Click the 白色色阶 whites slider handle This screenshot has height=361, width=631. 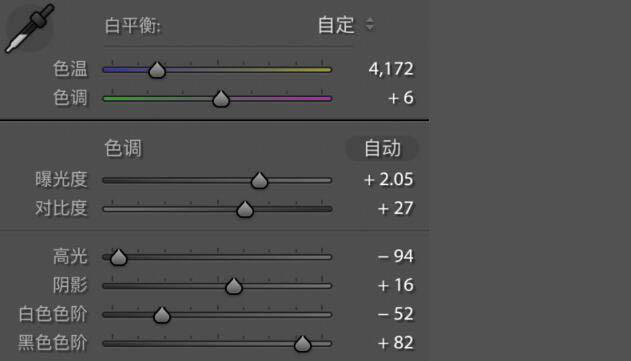tap(162, 315)
